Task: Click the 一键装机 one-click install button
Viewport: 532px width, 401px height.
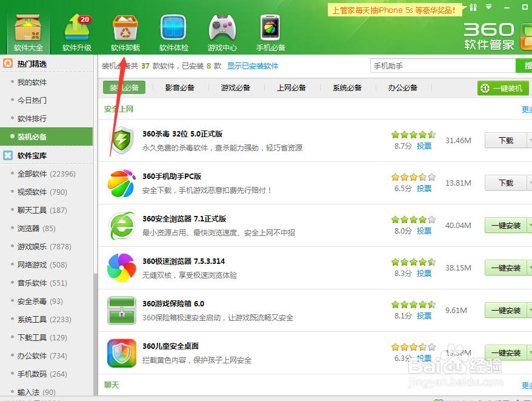Action: [x=504, y=87]
